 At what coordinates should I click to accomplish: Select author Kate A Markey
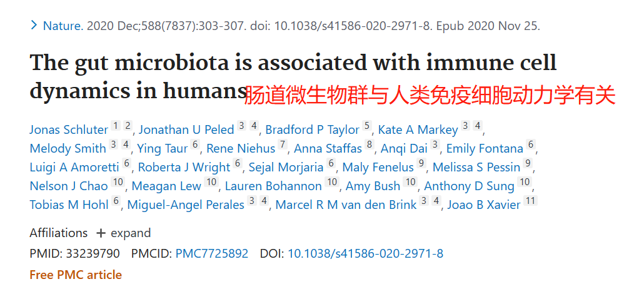click(x=418, y=130)
